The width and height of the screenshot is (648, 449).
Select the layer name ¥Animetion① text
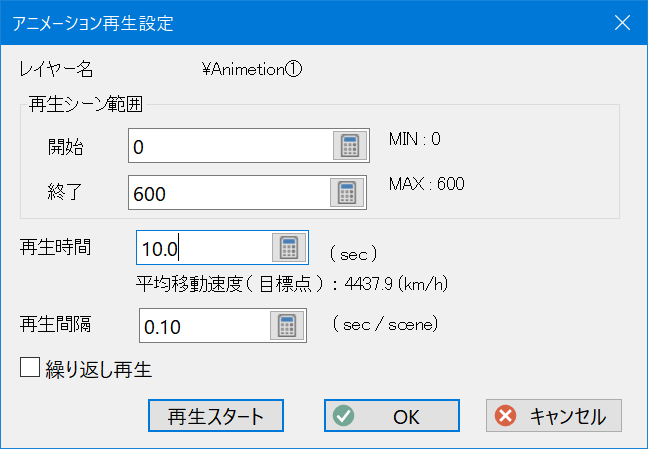click(x=252, y=69)
